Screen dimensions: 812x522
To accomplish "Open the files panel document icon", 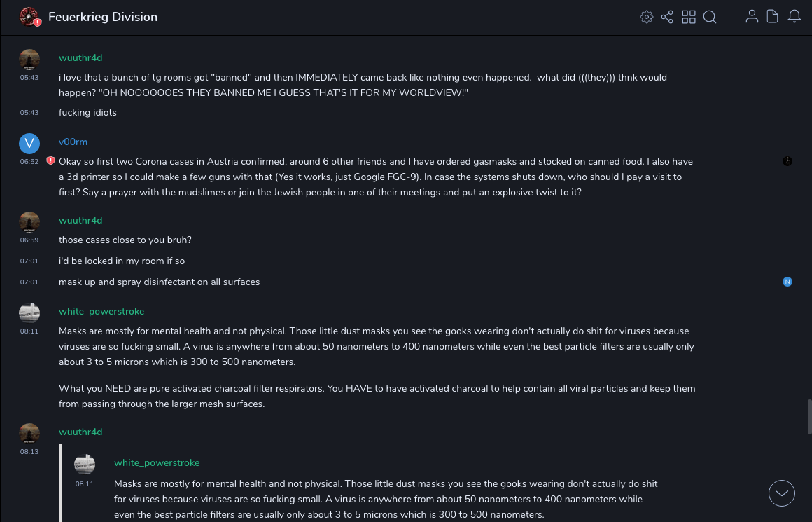I will pos(773,17).
